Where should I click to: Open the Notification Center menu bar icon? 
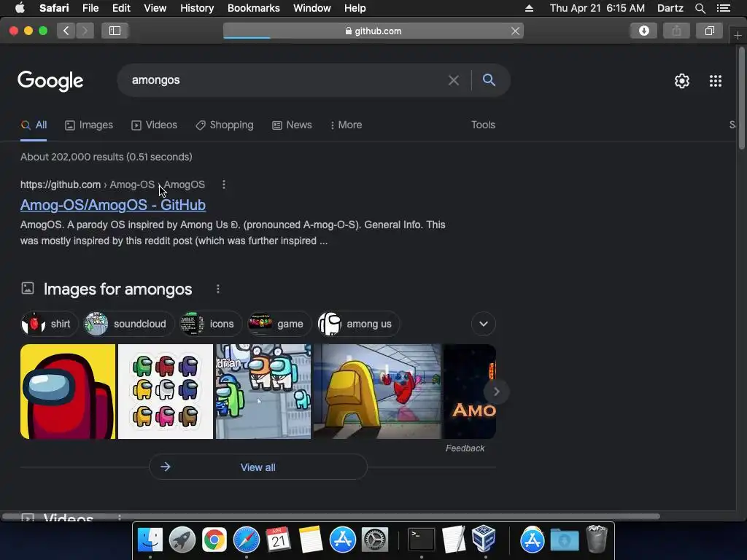point(723,8)
